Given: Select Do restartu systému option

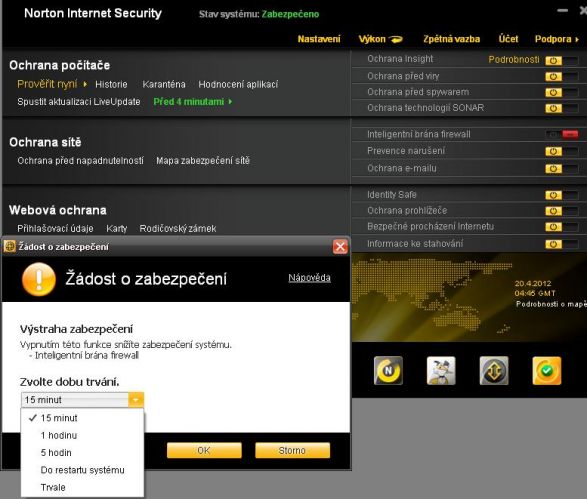Looking at the screenshot, I should pyautogui.click(x=82, y=470).
